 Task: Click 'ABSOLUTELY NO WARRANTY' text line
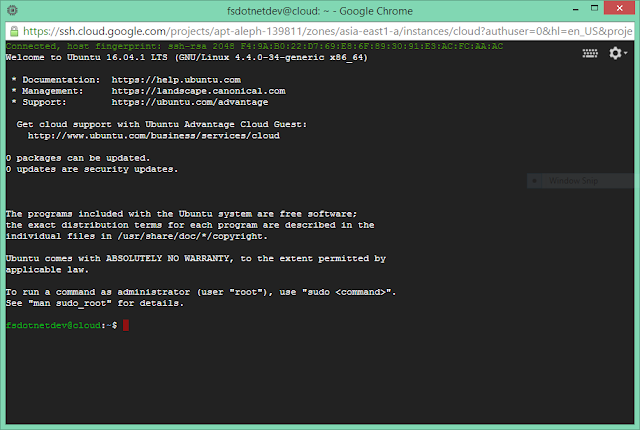pos(196,258)
